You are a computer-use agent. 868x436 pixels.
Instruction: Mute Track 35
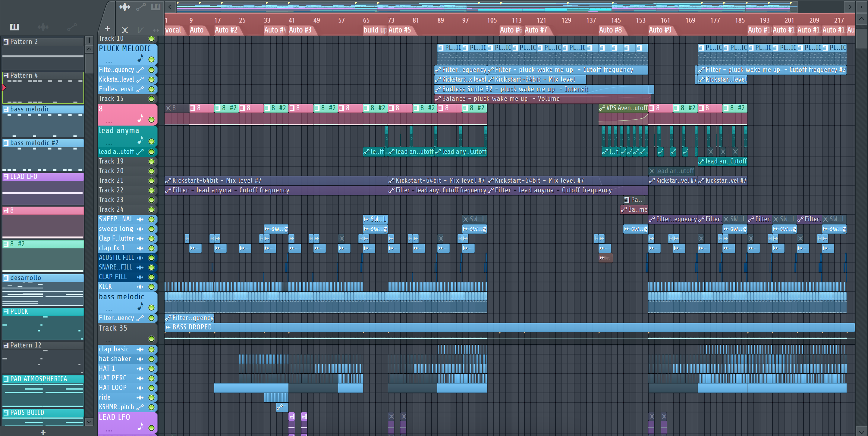pos(152,339)
